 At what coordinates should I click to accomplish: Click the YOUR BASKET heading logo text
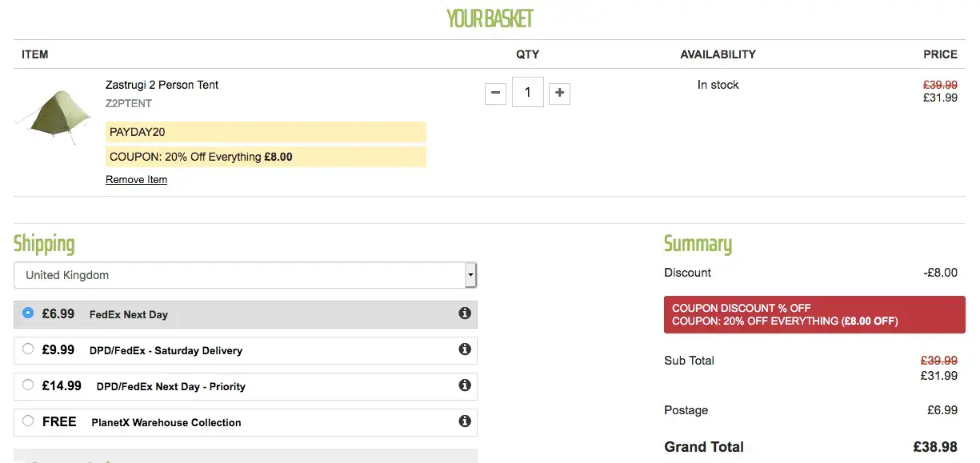490,18
